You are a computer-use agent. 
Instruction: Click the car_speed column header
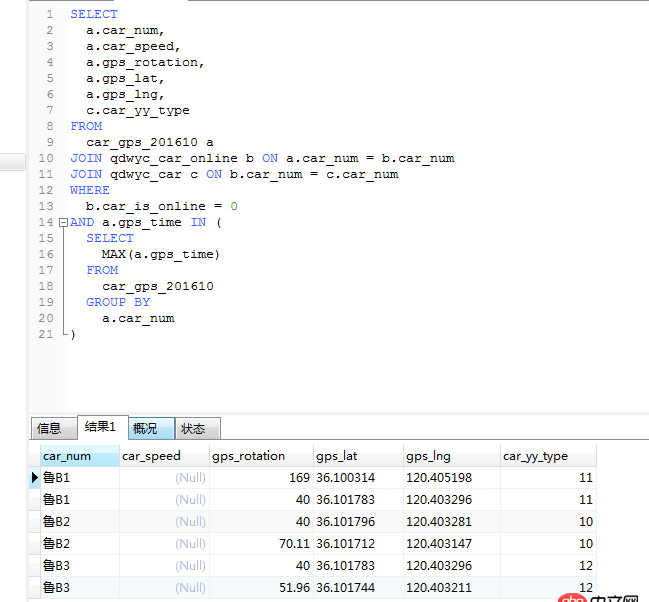pos(164,456)
